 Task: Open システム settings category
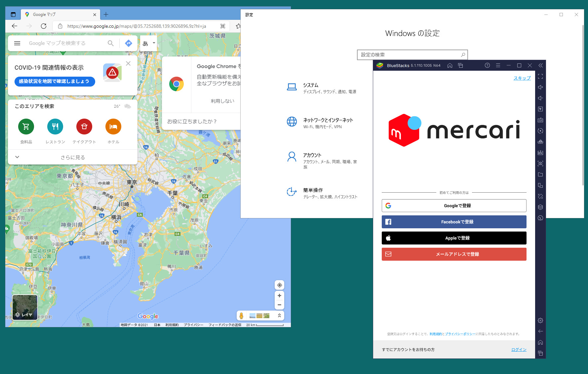click(322, 88)
